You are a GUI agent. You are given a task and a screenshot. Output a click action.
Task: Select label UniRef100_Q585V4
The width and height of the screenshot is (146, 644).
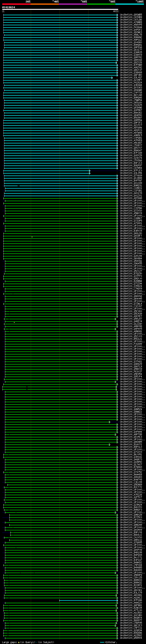click(131, 638)
